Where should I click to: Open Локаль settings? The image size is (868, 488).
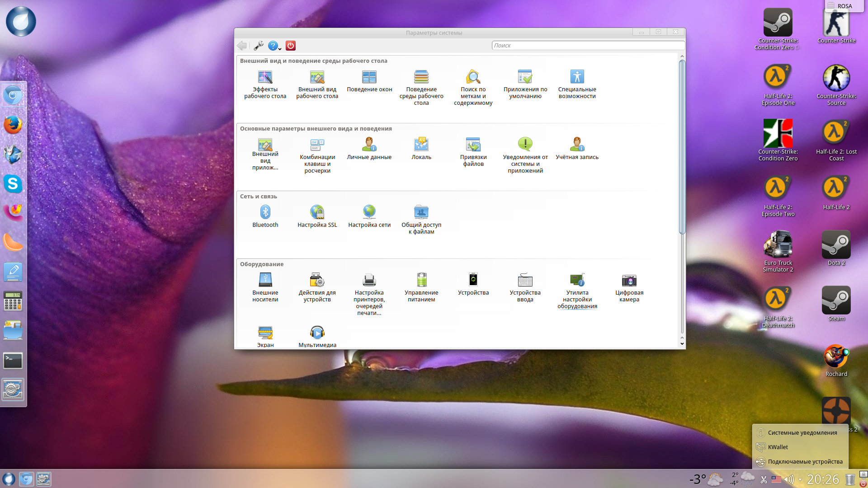(421, 145)
